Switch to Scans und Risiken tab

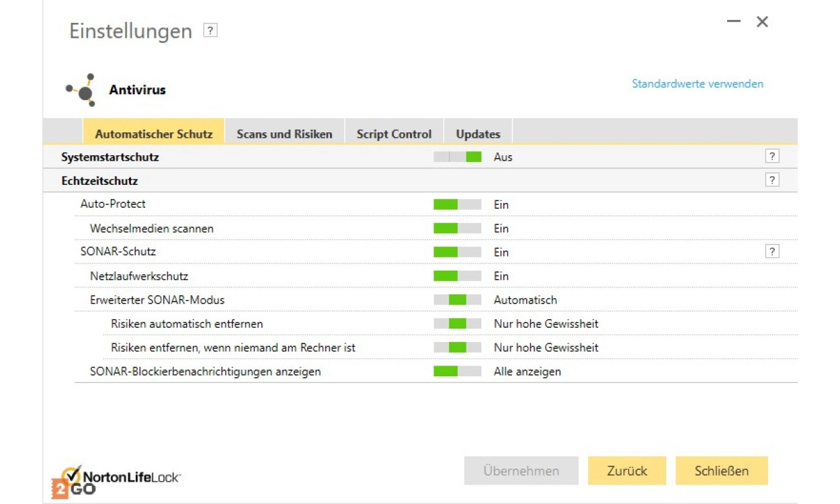(x=284, y=134)
